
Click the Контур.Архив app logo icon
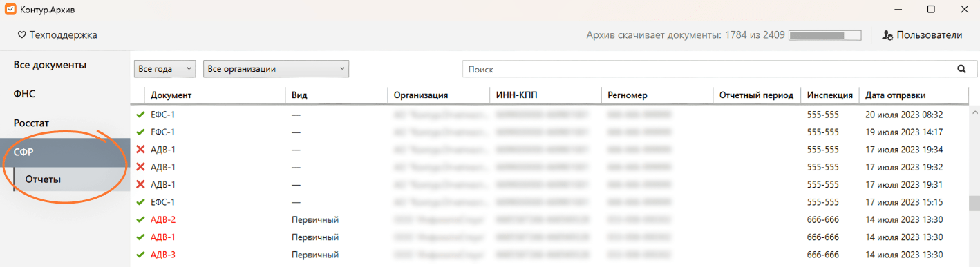tap(10, 10)
